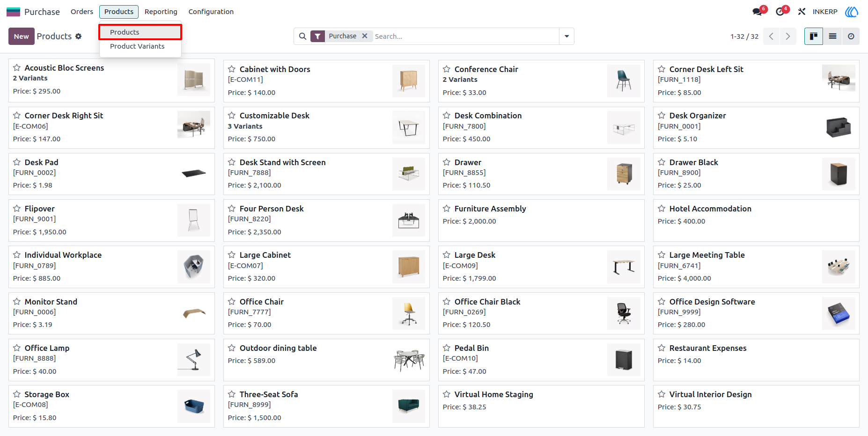Go to previous page of products
Viewport: 868px width, 436px height.
[771, 36]
